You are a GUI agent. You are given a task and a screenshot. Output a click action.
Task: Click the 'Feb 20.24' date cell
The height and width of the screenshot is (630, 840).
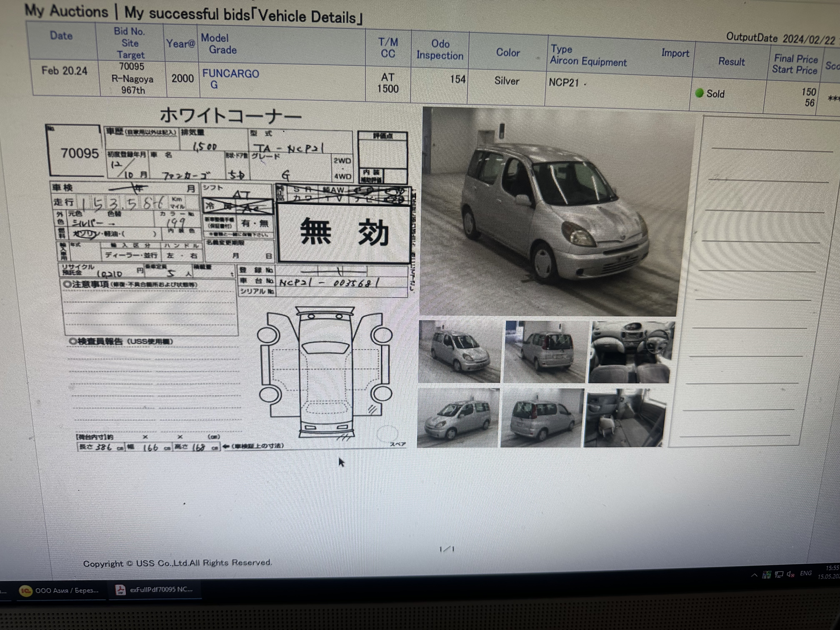(x=64, y=71)
